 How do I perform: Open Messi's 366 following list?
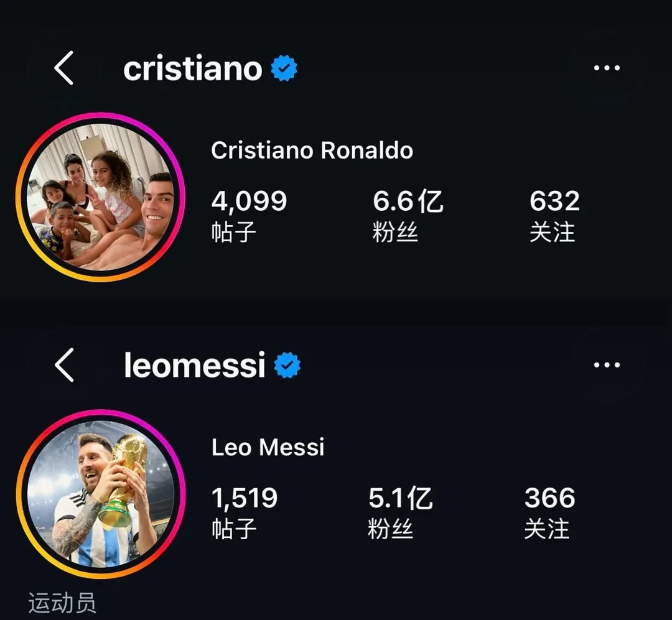(x=549, y=512)
